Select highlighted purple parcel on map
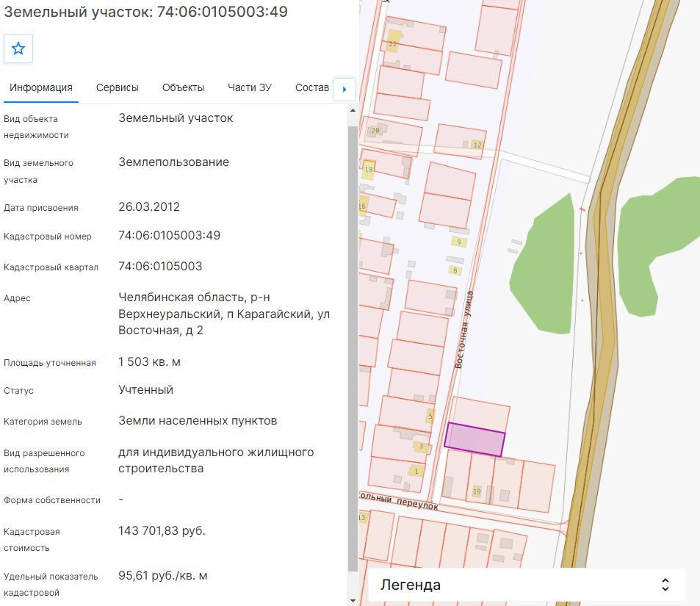Image resolution: width=700 pixels, height=606 pixels. (475, 440)
